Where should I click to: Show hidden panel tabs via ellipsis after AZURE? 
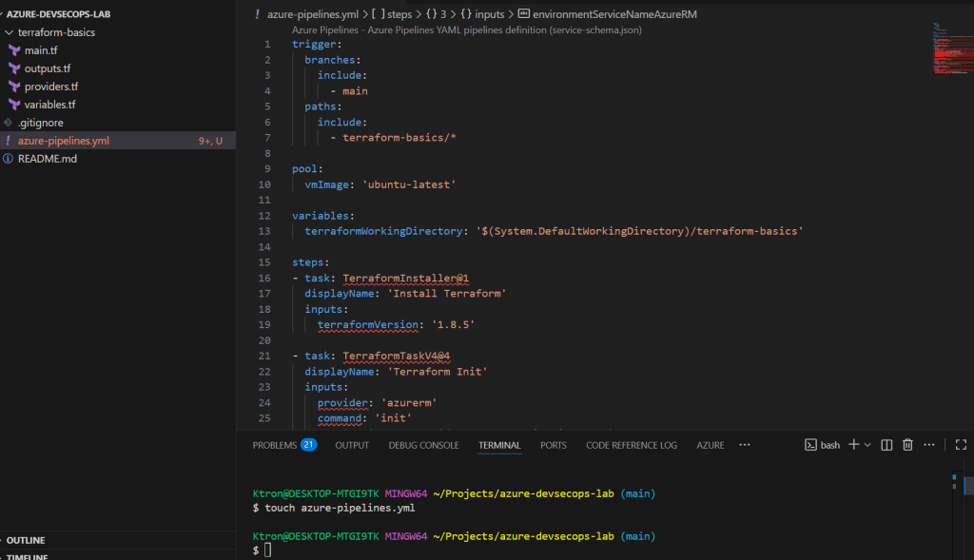(x=745, y=445)
